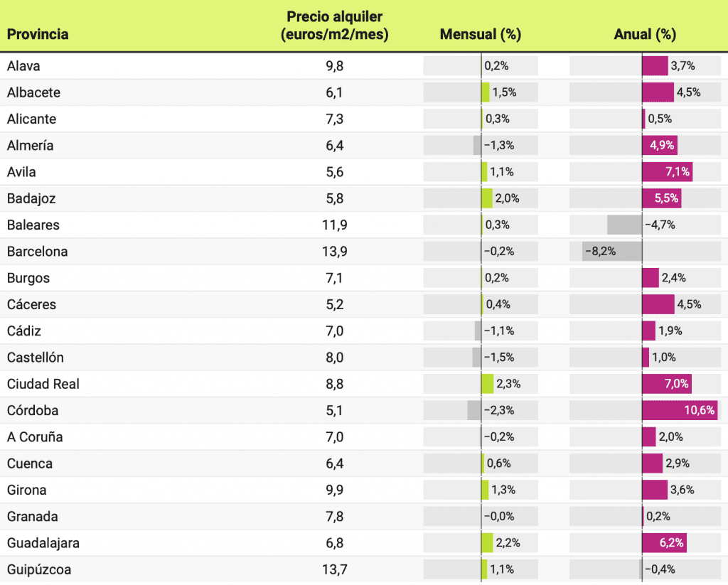Click the Albacete 4,5% annual bar
Viewport: 728px width, 585px height.
tap(658, 92)
